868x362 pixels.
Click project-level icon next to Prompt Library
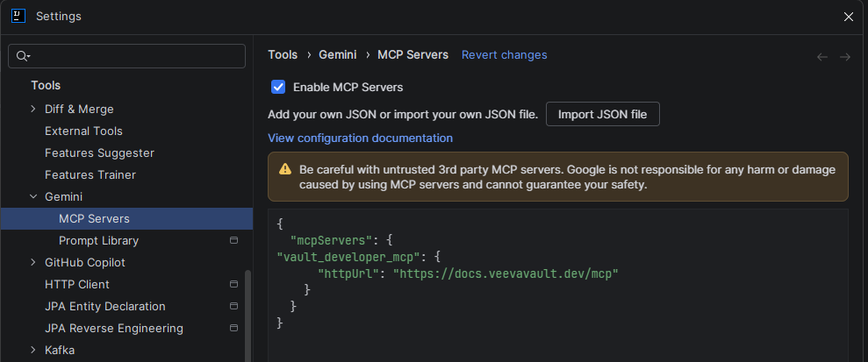click(x=233, y=240)
